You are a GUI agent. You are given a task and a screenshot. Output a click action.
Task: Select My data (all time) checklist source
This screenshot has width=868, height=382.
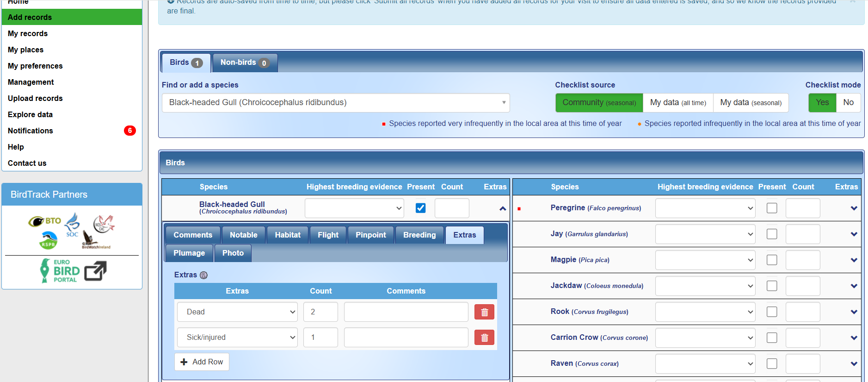678,103
